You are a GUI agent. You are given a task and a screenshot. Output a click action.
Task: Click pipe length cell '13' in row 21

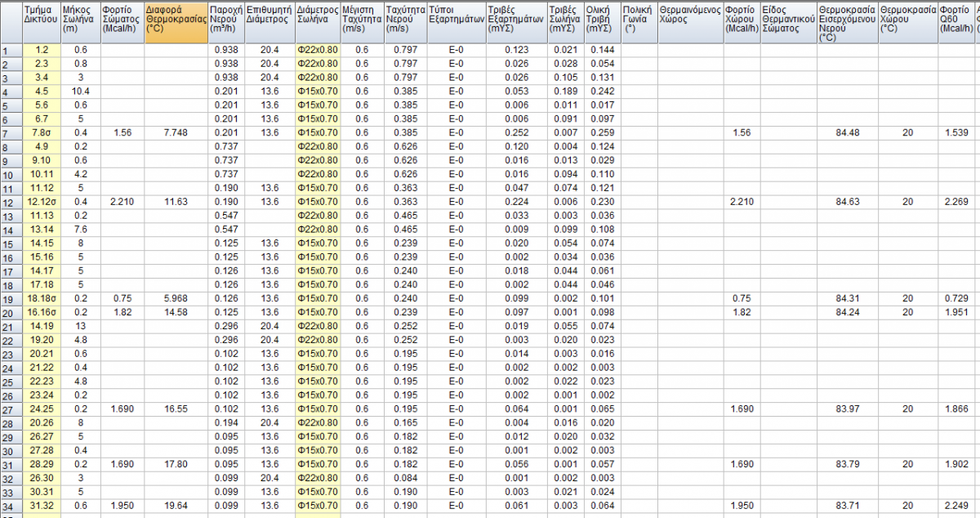click(x=81, y=326)
